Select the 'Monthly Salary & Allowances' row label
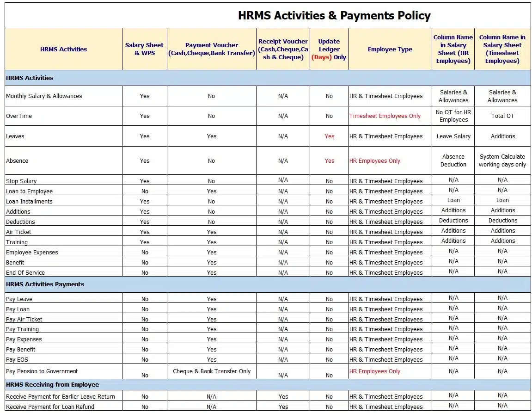The image size is (532, 413). pos(44,96)
